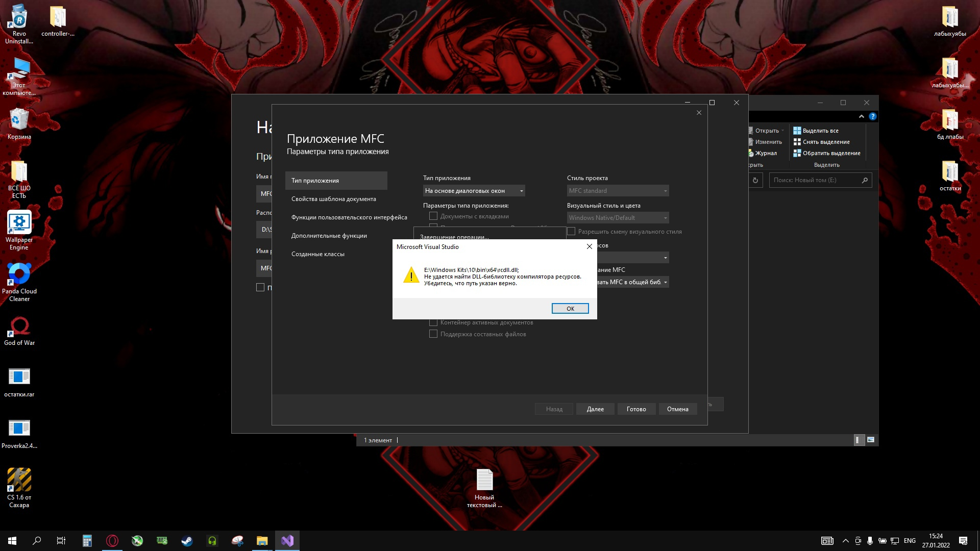Open the Визуальный стиль и цвета dropdown
The height and width of the screenshot is (551, 980).
618,218
